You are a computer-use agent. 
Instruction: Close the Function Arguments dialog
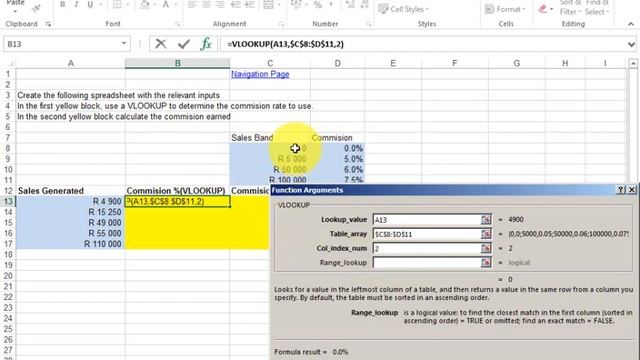(x=631, y=190)
